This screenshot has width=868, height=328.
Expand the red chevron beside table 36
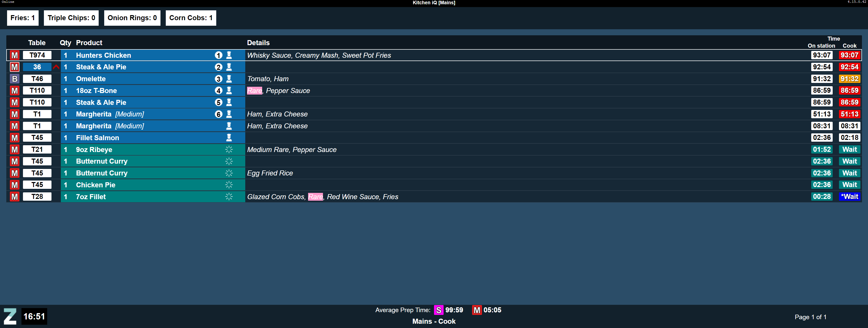[x=56, y=67]
